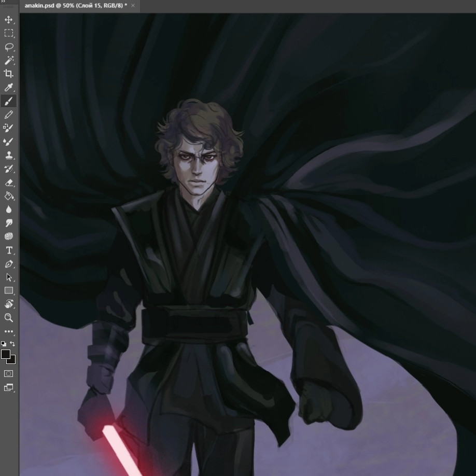Open the foreground color swatch
The image size is (476, 476).
(x=6, y=354)
